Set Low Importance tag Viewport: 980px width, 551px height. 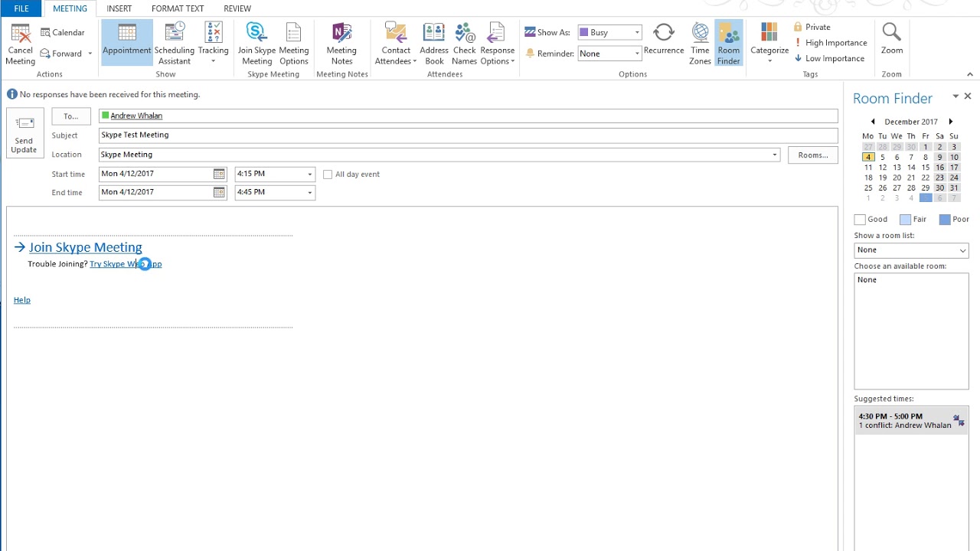pyautogui.click(x=829, y=58)
